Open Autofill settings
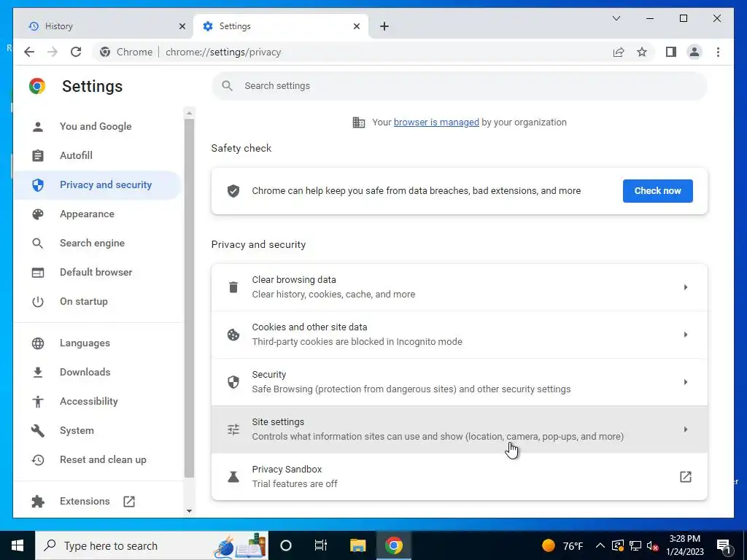Viewport: 747px width, 560px height. click(97, 155)
